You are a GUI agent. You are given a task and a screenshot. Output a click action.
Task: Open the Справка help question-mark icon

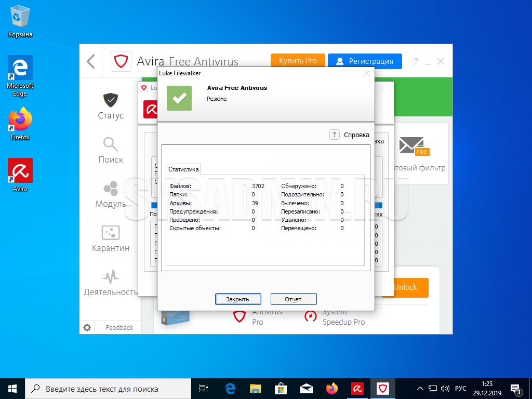coord(335,135)
